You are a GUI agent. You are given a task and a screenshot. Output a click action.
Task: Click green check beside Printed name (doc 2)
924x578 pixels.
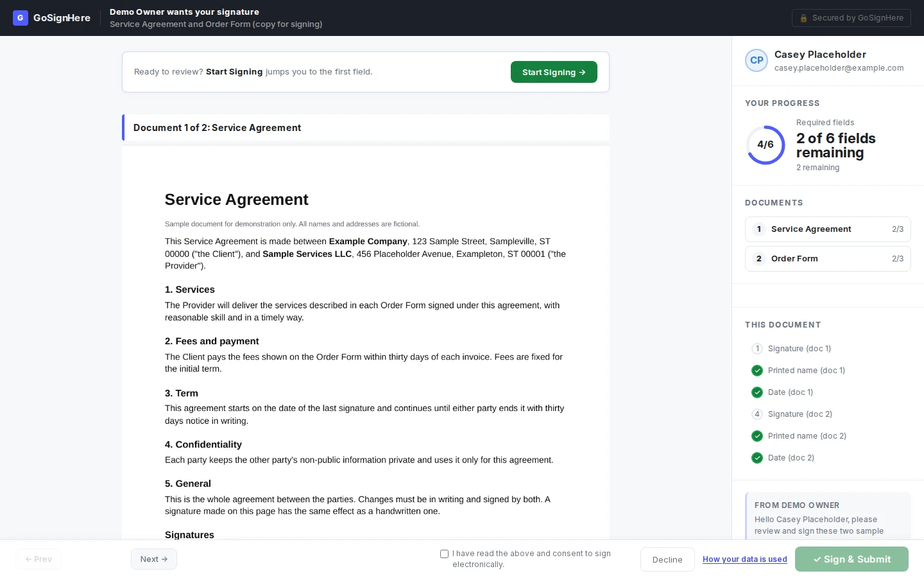point(757,436)
